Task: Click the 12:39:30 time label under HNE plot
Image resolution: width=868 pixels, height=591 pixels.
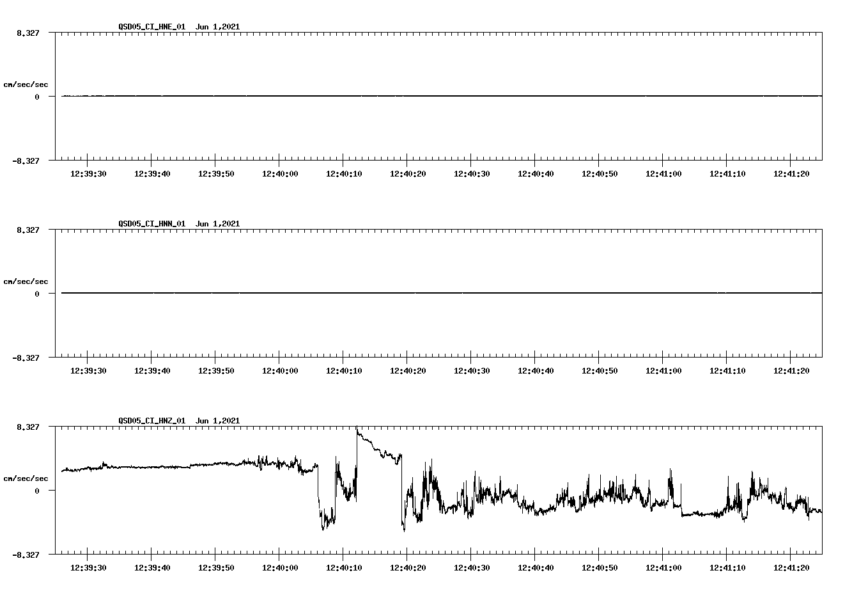Action: click(x=88, y=174)
